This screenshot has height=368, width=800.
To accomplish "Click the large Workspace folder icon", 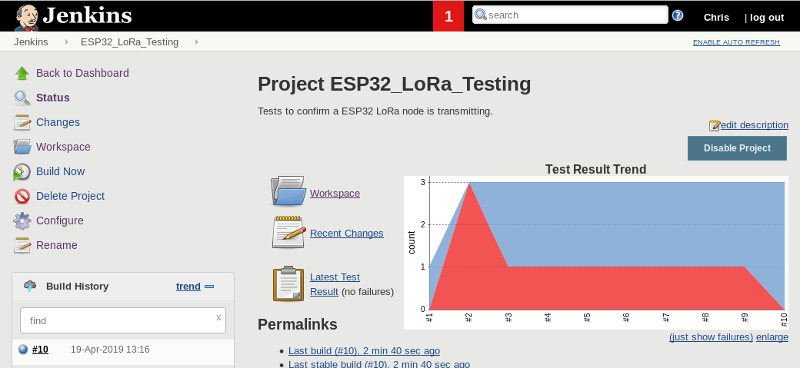I will point(288,191).
